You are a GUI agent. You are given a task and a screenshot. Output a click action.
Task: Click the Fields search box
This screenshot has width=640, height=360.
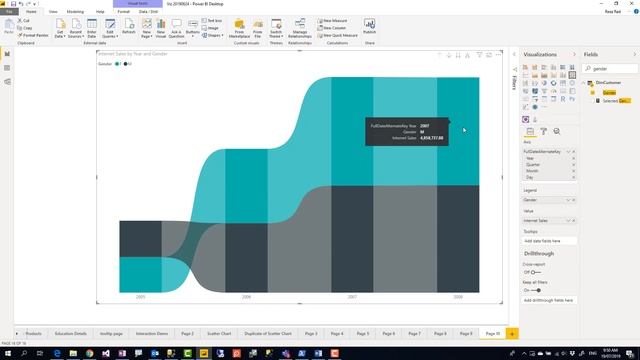coord(610,69)
